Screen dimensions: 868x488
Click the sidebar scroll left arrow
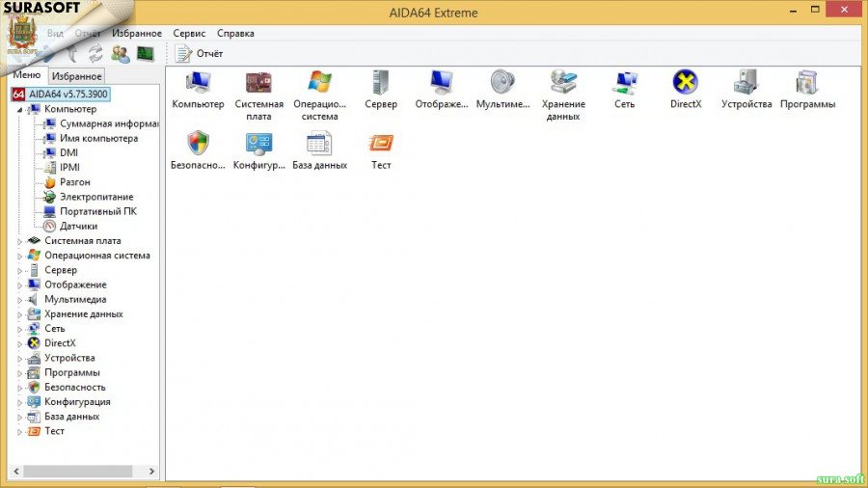(16, 471)
